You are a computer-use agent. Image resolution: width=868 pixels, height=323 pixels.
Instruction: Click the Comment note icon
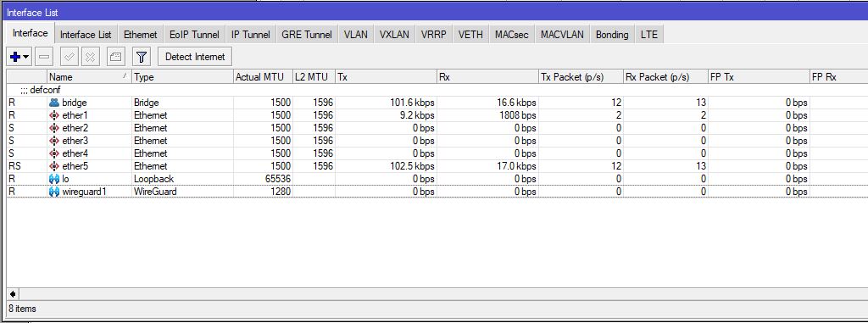[x=115, y=57]
